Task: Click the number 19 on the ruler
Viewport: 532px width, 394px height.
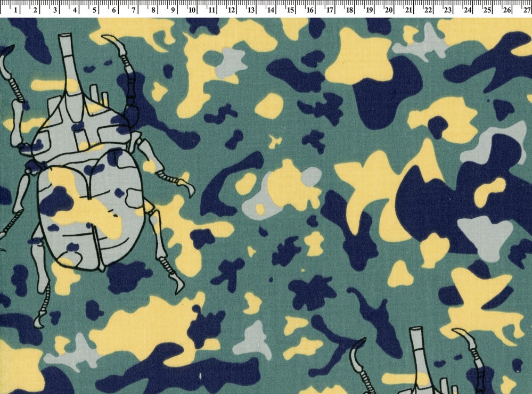Action: 369,11
